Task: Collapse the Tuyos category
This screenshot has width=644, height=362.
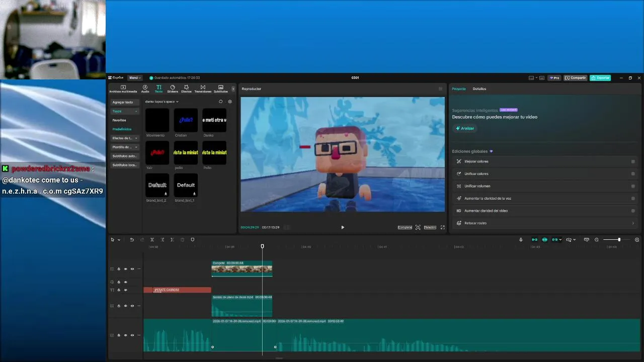Action: tap(124, 111)
